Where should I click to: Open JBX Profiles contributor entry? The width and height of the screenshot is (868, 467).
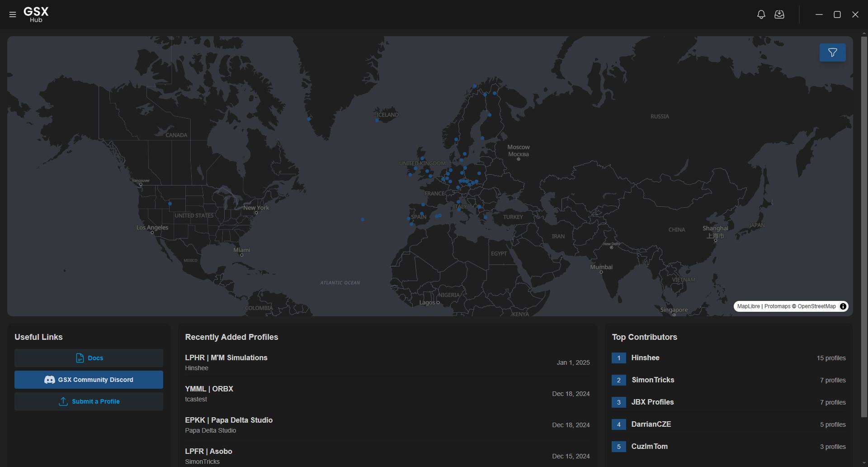click(x=652, y=402)
